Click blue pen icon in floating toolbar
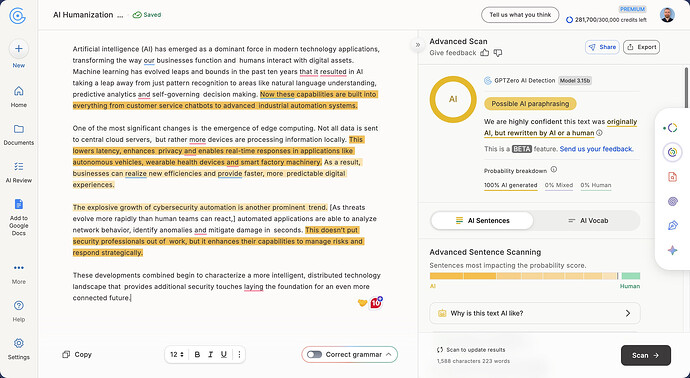Screen dimensions: 690x378 [672, 226]
